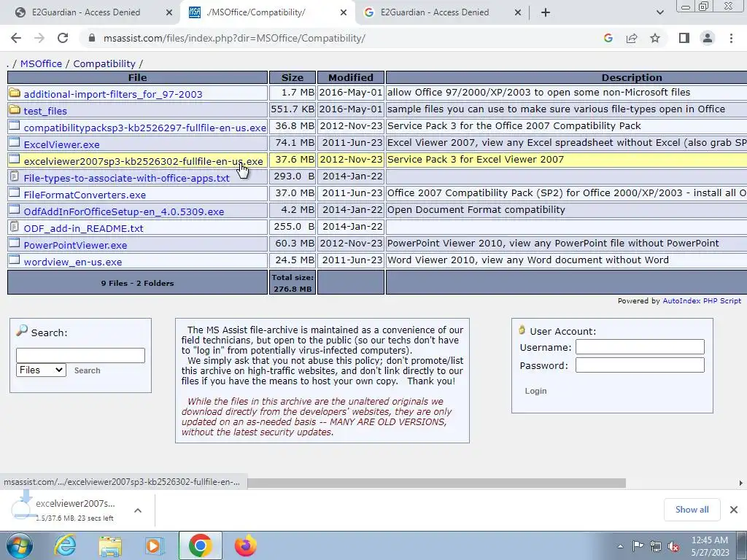
Task: Select the ./MSOffice/Compatibility/ tab
Action: 256,12
